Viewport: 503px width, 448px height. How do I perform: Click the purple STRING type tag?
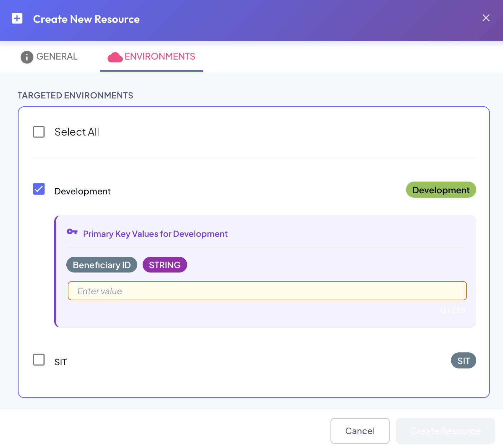[165, 265]
